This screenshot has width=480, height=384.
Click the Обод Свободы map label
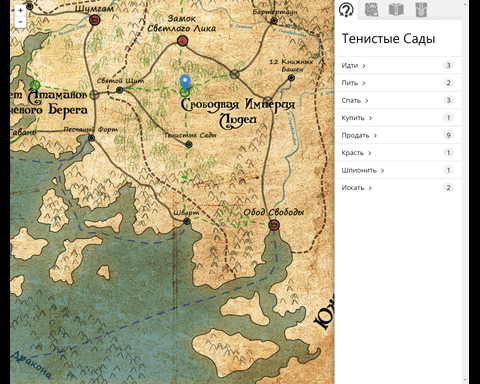click(274, 212)
